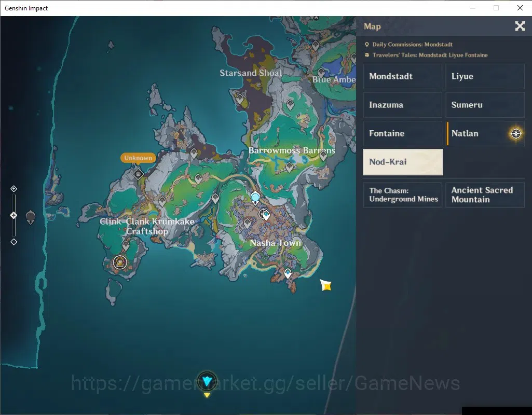The width and height of the screenshot is (532, 415).
Task: Click the player location marker in Nasha Town
Action: (264, 214)
